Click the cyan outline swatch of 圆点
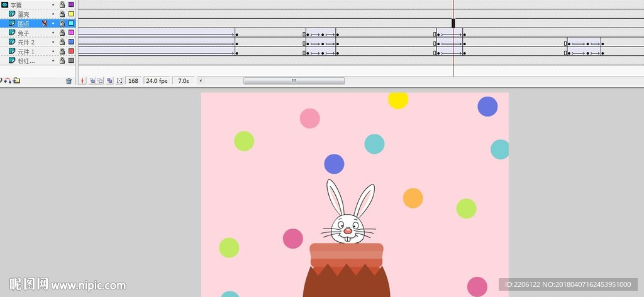 coord(71,23)
